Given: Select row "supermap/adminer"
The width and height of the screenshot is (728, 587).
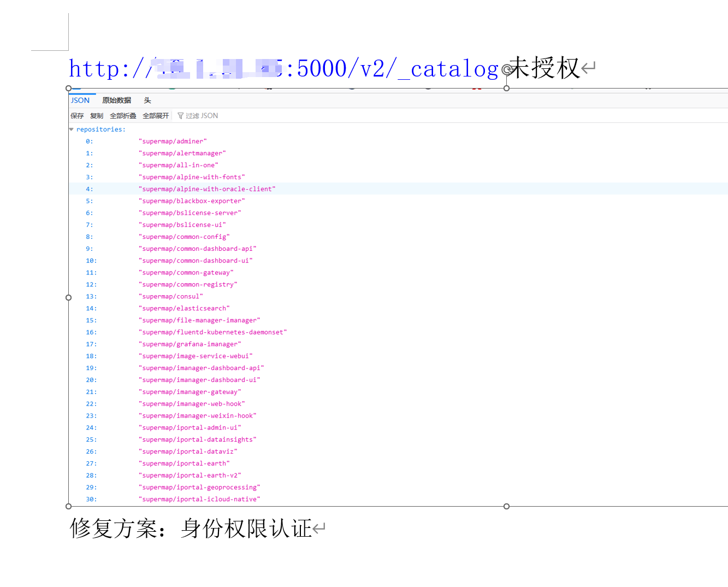Looking at the screenshot, I should (398, 142).
